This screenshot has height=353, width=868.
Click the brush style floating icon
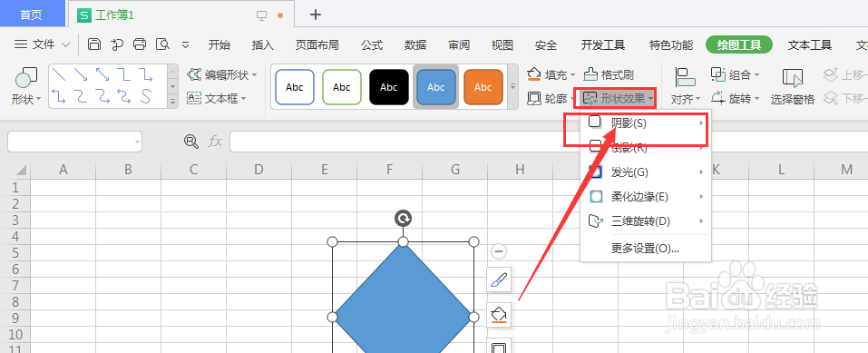pyautogui.click(x=498, y=280)
